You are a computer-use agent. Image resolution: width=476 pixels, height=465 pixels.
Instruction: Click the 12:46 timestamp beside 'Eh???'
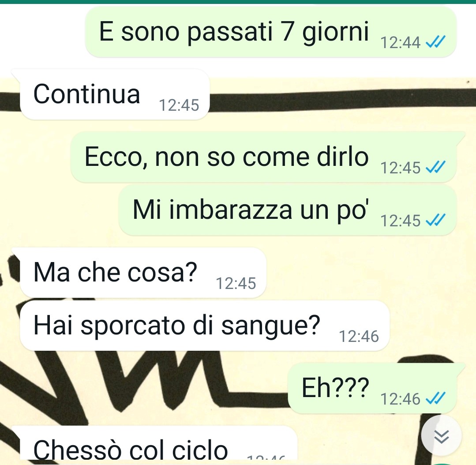[401, 399]
